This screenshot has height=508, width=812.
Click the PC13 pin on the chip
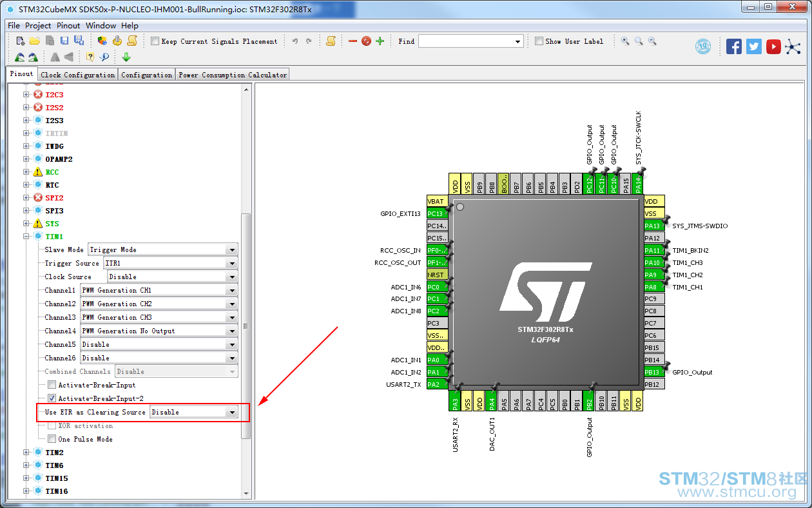coord(437,213)
